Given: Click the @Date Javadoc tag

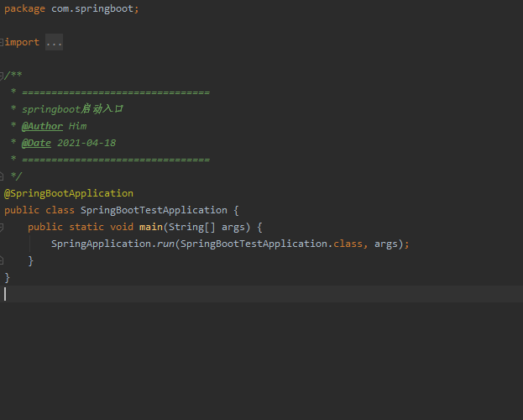Looking at the screenshot, I should coord(36,143).
